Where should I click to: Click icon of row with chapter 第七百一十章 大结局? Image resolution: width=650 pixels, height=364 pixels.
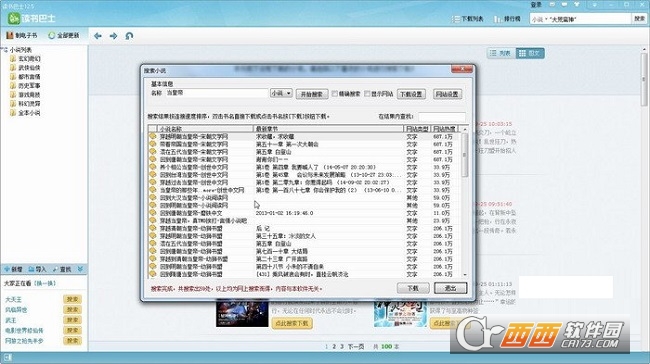[153, 251]
